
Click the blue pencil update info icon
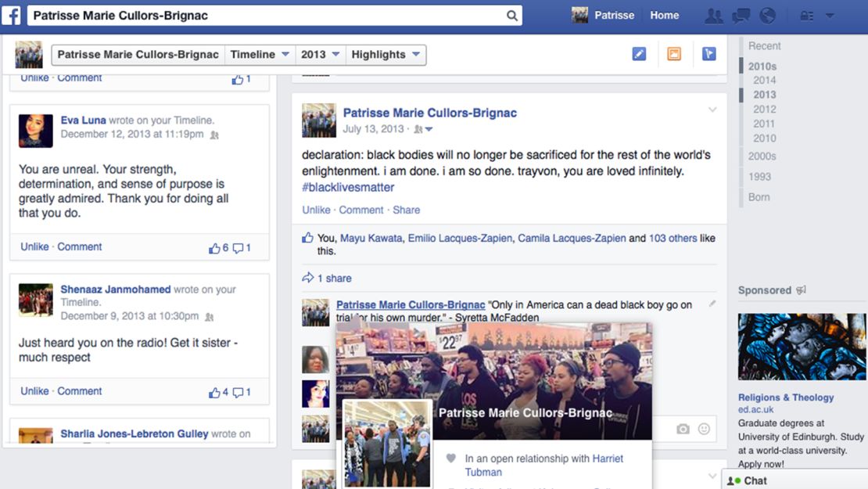(639, 54)
